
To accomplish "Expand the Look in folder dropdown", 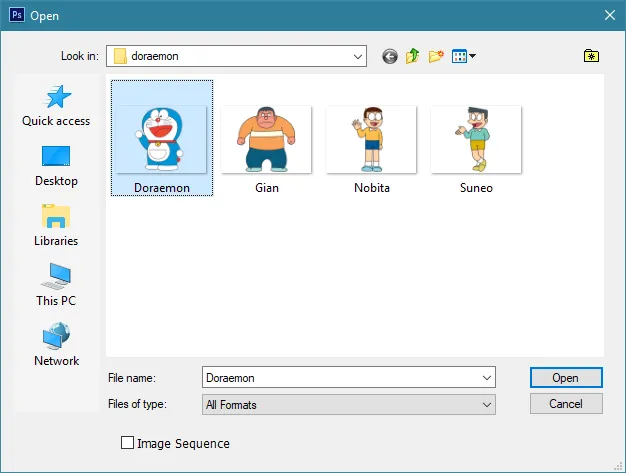I will point(358,56).
